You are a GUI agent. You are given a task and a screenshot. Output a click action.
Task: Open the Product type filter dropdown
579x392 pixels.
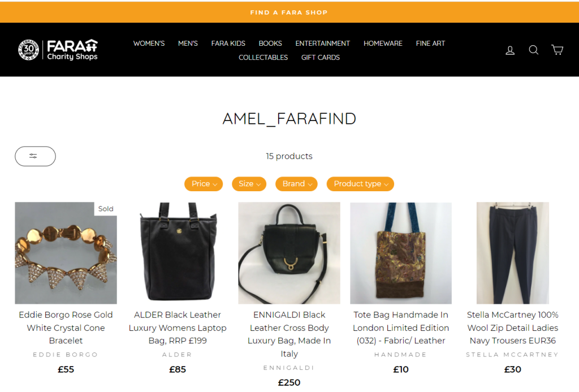tap(360, 184)
